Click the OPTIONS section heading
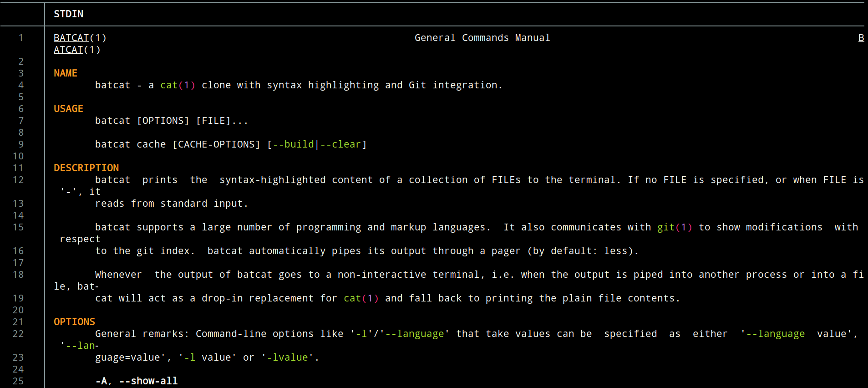The image size is (868, 388). click(74, 322)
